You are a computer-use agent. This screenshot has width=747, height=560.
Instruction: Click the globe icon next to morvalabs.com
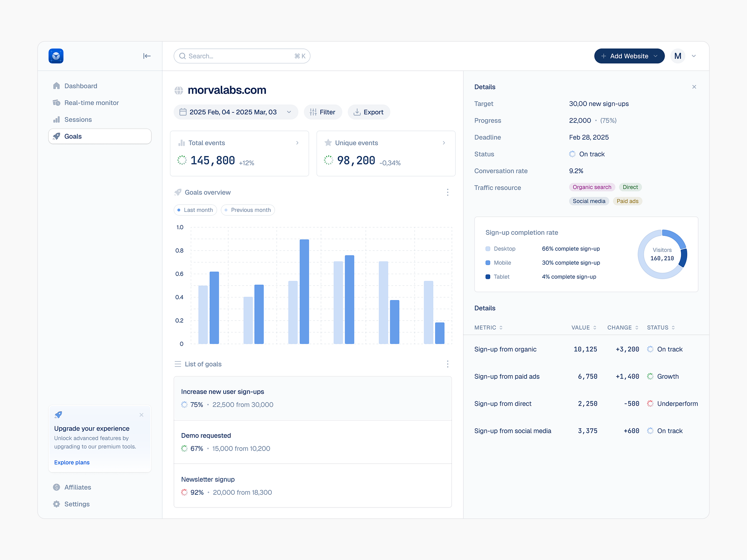click(x=179, y=90)
